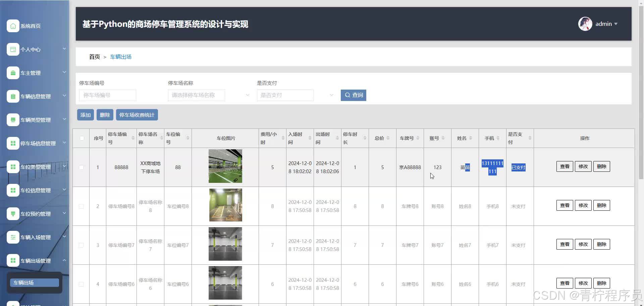Viewport: 644px width, 306px height.
Task: Click the 停车场收费统计 button
Action: point(137,115)
